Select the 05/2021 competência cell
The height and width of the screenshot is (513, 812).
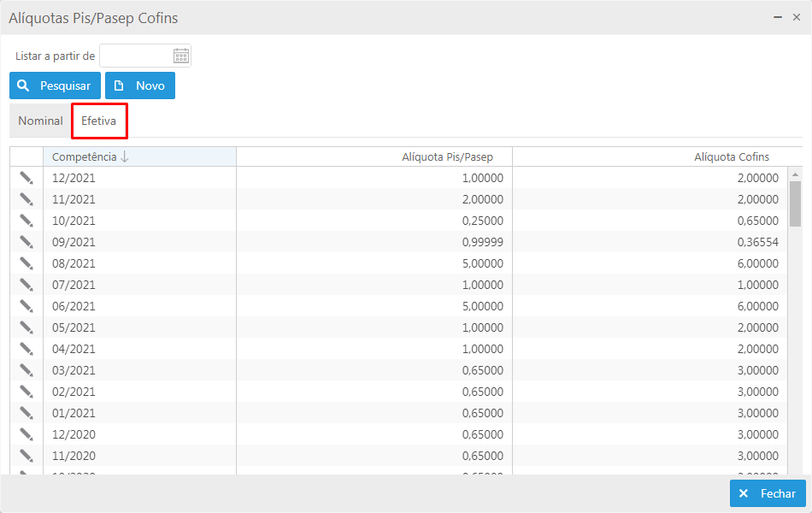[140, 327]
